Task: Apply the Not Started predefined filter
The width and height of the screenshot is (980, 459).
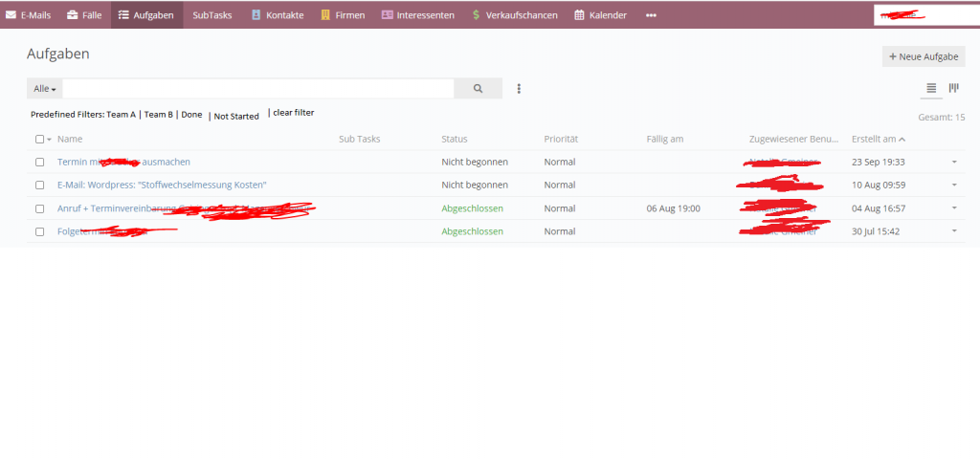Action: pos(236,116)
